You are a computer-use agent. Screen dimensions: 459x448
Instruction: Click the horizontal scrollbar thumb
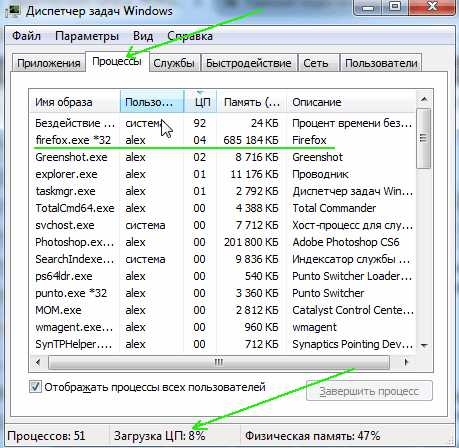click(x=219, y=362)
